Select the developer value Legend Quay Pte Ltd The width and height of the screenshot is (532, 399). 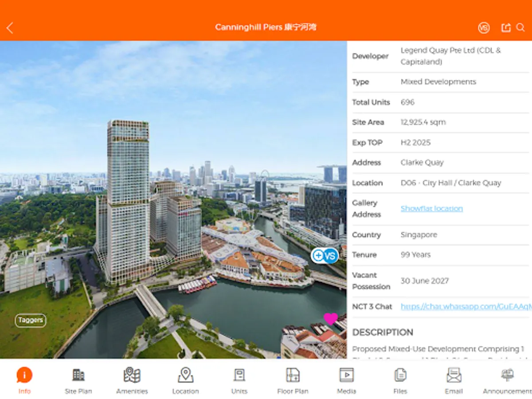pyautogui.click(x=451, y=56)
